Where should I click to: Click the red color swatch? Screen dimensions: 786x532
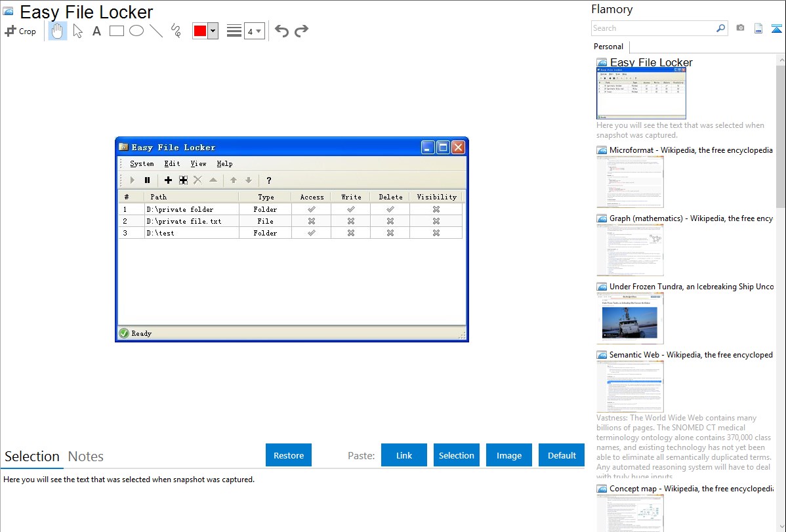[200, 31]
